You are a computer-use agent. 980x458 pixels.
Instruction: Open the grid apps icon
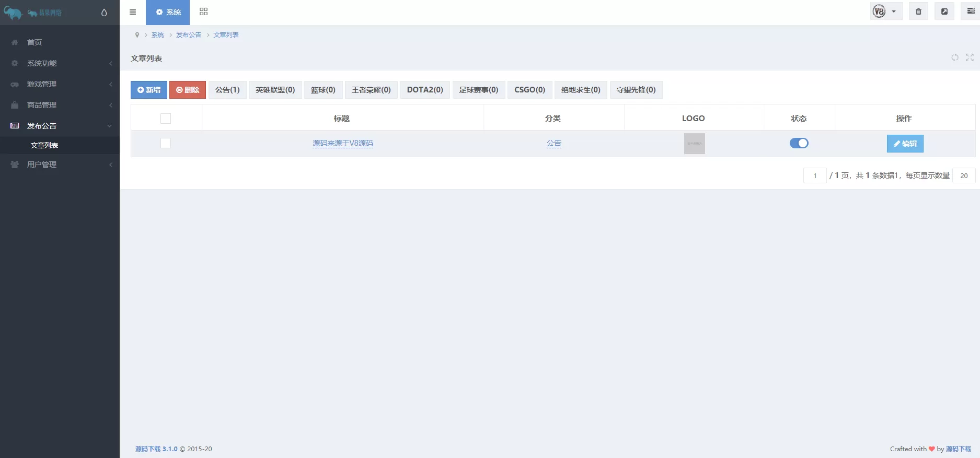(x=203, y=12)
